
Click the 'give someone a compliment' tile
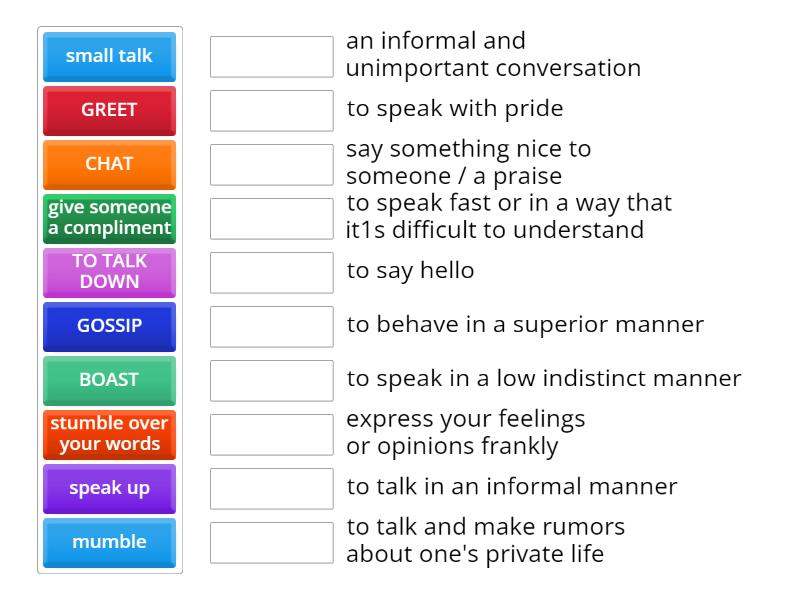coord(109,218)
